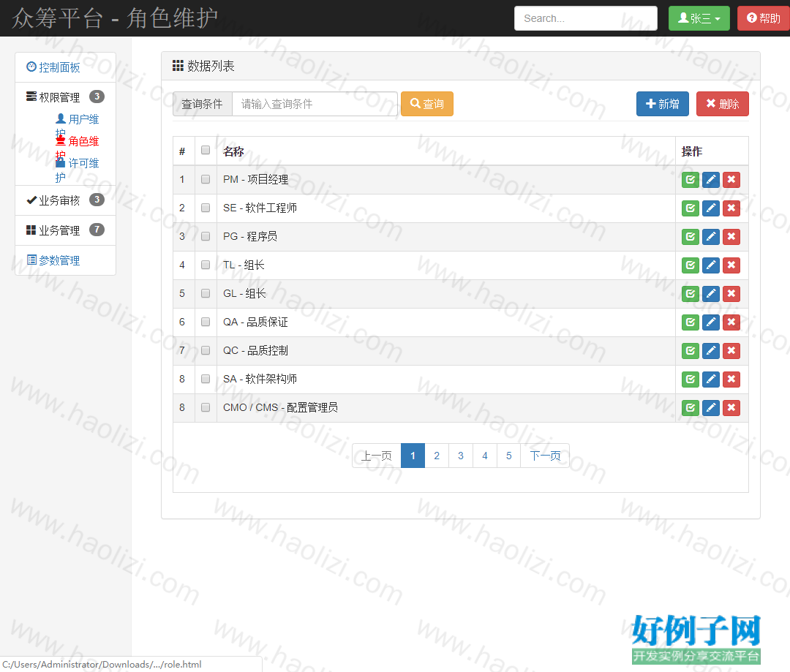Click the red 删除 button
Image resolution: width=790 pixels, height=672 pixels.
point(723,104)
